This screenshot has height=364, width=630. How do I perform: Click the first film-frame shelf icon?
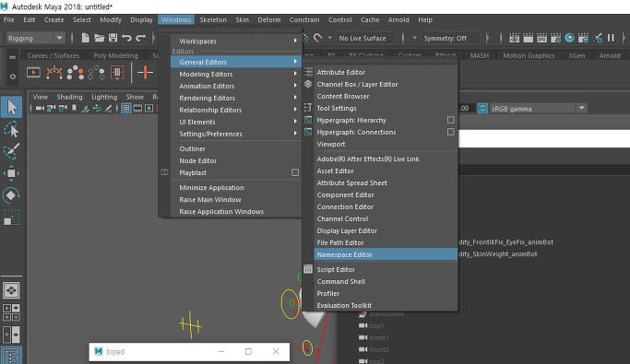33,73
